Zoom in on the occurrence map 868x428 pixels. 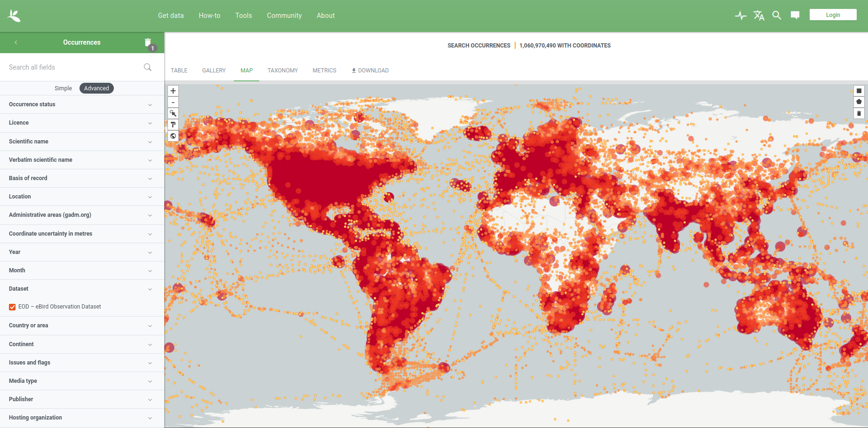173,91
